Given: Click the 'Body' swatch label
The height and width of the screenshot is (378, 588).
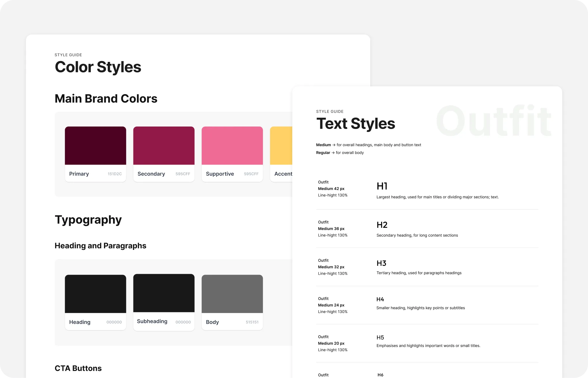Looking at the screenshot, I should [x=212, y=322].
